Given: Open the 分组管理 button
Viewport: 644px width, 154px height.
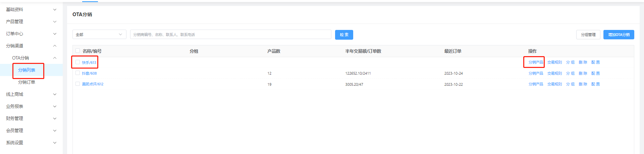Looking at the screenshot, I should (x=588, y=35).
